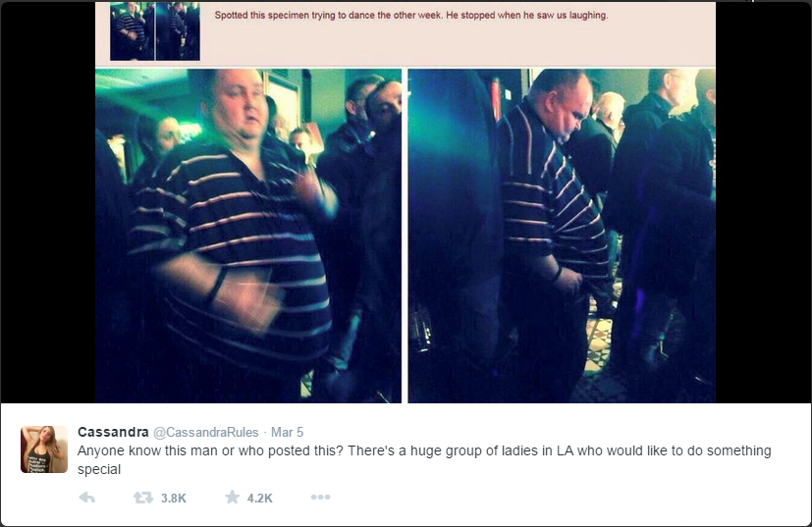The height and width of the screenshot is (527, 812).
Task: Retweet the post using the retweet icon
Action: point(143,498)
